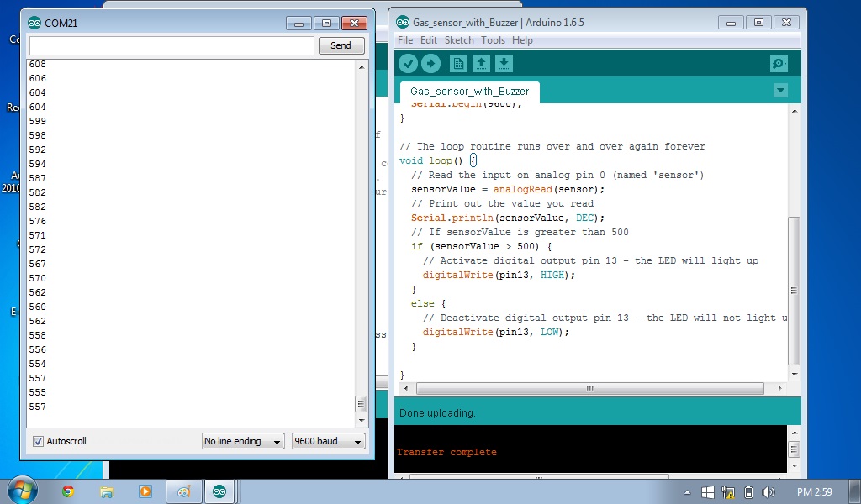Open the Serial Monitor magnifier icon
861x504 pixels.
pyautogui.click(x=779, y=64)
